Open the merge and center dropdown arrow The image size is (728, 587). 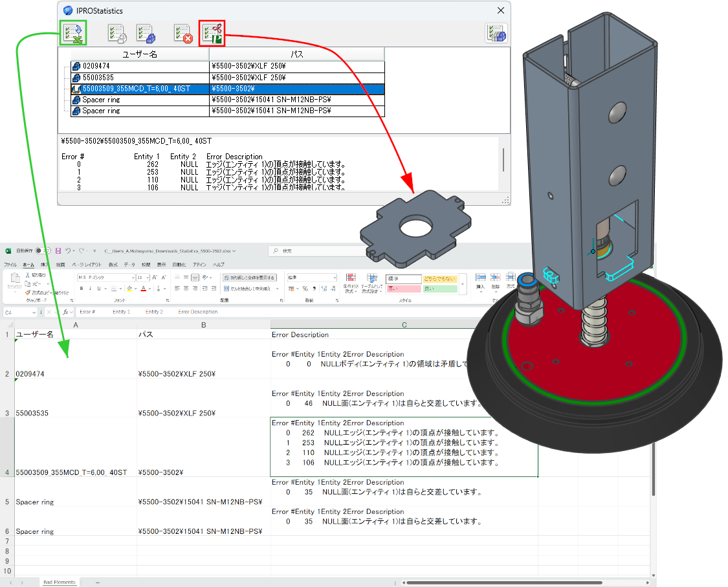point(277,289)
